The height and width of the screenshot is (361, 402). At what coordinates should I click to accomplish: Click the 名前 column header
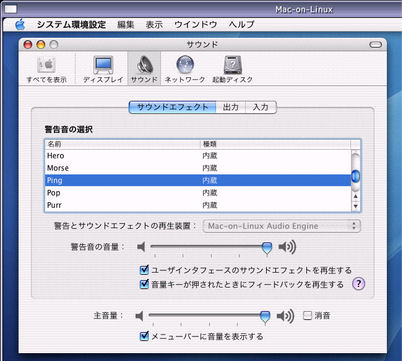(122, 144)
